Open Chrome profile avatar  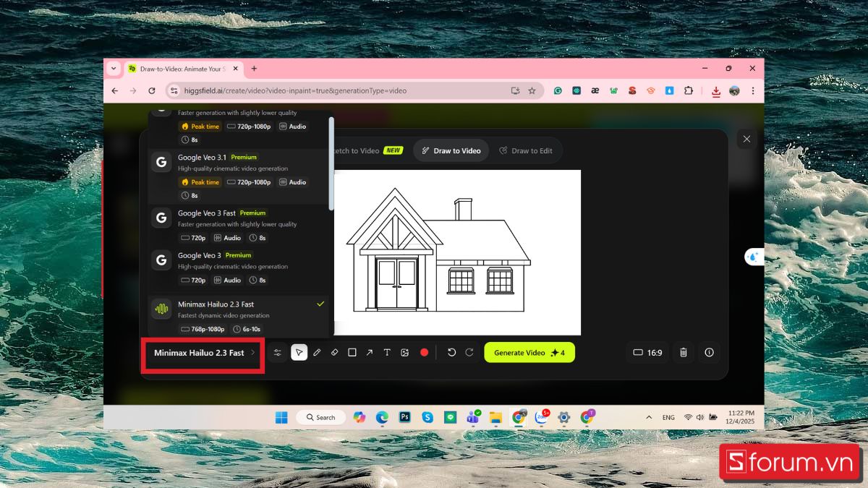tap(735, 91)
